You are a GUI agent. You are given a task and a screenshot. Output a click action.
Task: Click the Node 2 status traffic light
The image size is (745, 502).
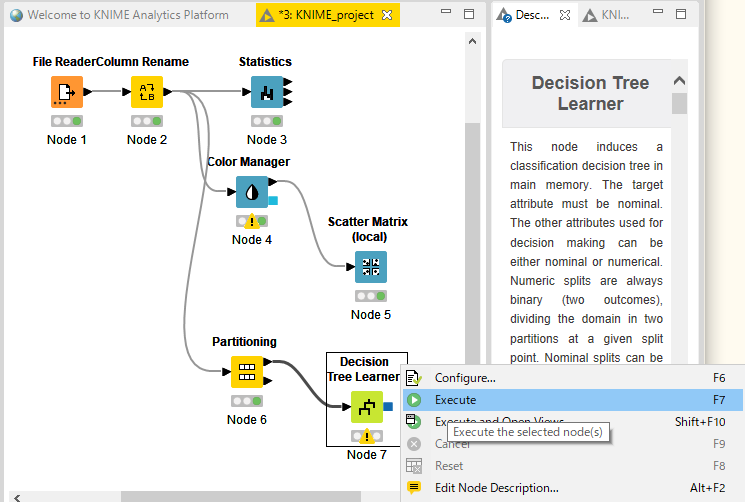point(147,121)
